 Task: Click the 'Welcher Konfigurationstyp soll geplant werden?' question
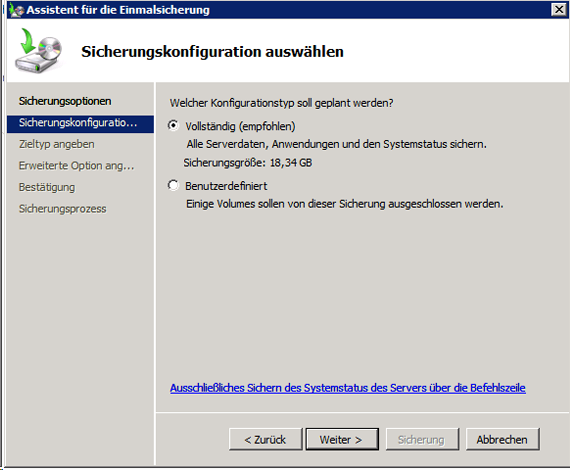[281, 103]
